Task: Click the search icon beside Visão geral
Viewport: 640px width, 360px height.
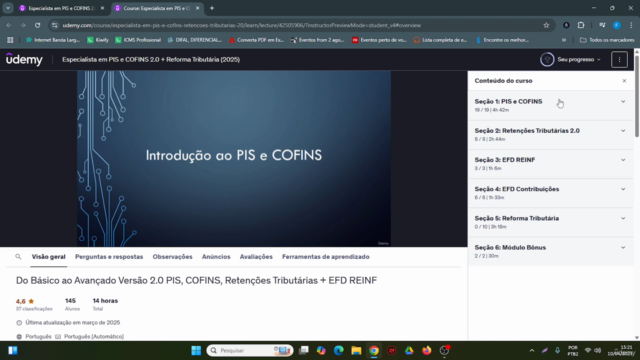Action: [x=18, y=257]
